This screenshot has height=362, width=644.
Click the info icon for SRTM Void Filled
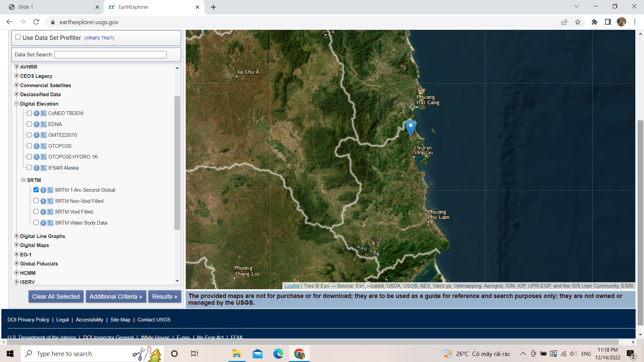pos(43,212)
